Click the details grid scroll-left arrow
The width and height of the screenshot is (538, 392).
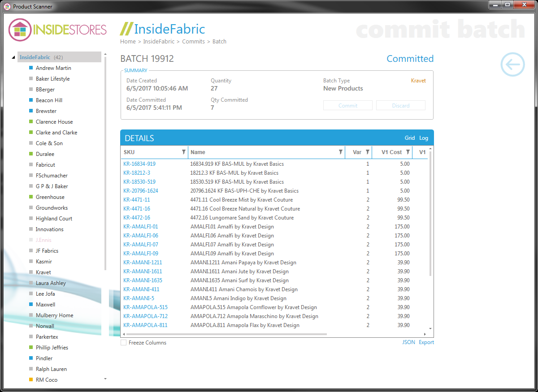point(124,334)
